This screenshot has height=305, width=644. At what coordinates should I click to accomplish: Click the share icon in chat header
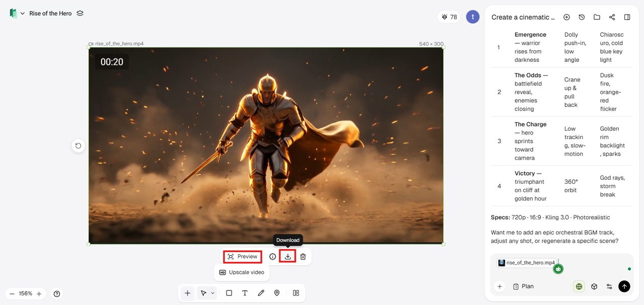[612, 17]
